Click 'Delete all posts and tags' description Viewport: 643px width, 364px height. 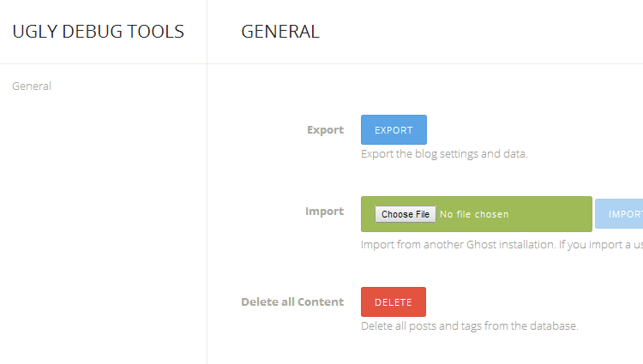[470, 325]
